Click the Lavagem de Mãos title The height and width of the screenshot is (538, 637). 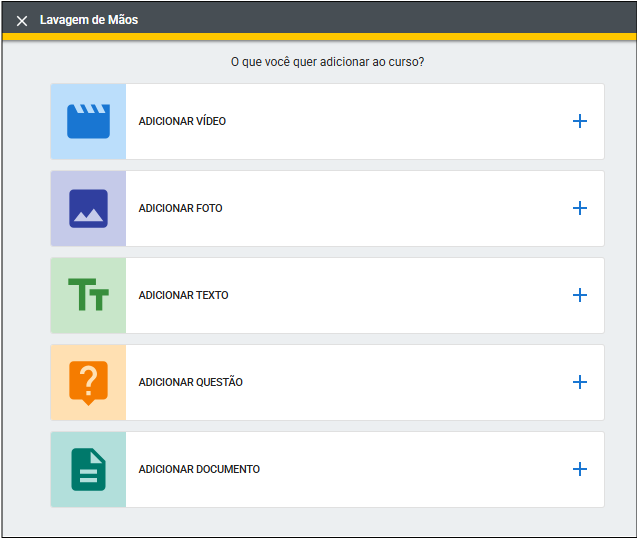[89, 20]
